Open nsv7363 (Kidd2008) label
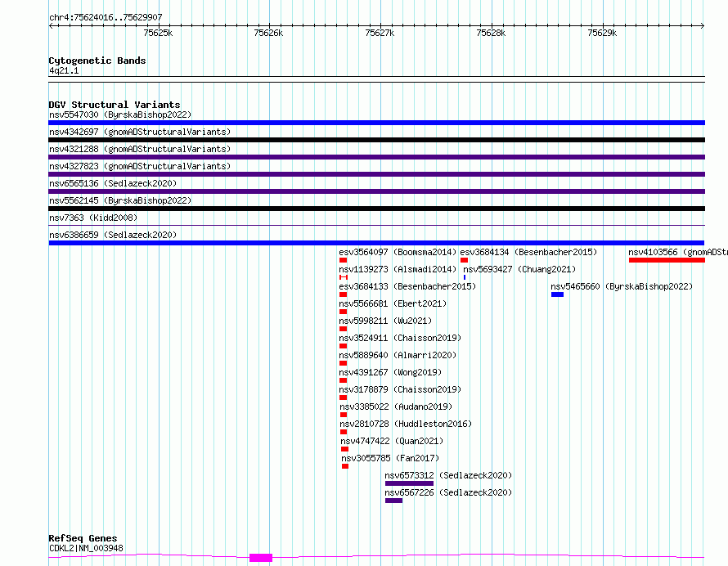 pyautogui.click(x=93, y=218)
